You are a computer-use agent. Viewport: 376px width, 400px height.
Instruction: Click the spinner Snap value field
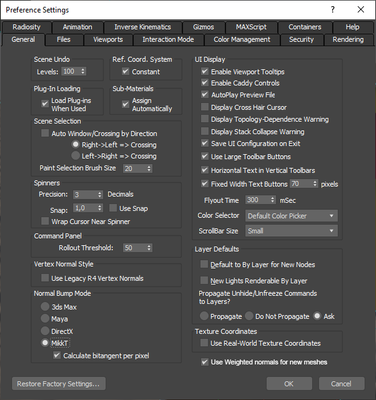(85, 208)
